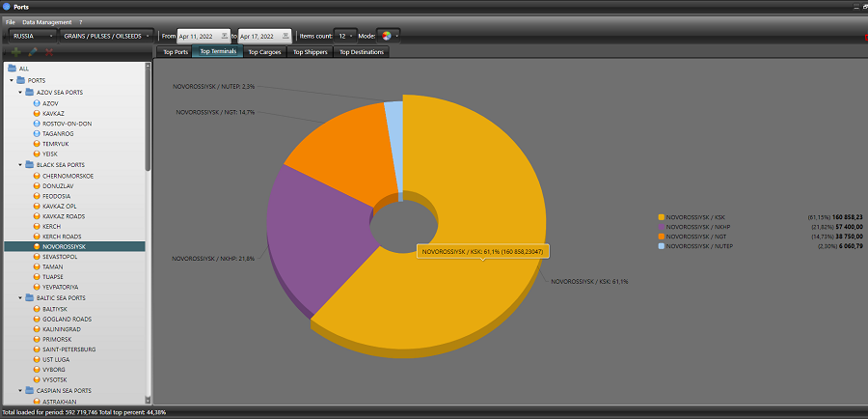Click the globe icon beside UST LUGA
The height and width of the screenshot is (419, 868).
pos(37,359)
